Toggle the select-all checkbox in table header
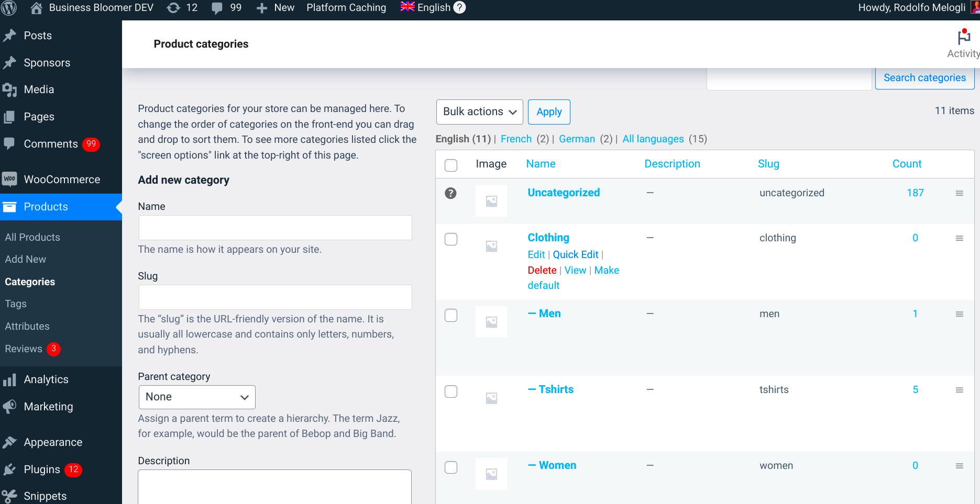The width and height of the screenshot is (980, 504). (451, 165)
